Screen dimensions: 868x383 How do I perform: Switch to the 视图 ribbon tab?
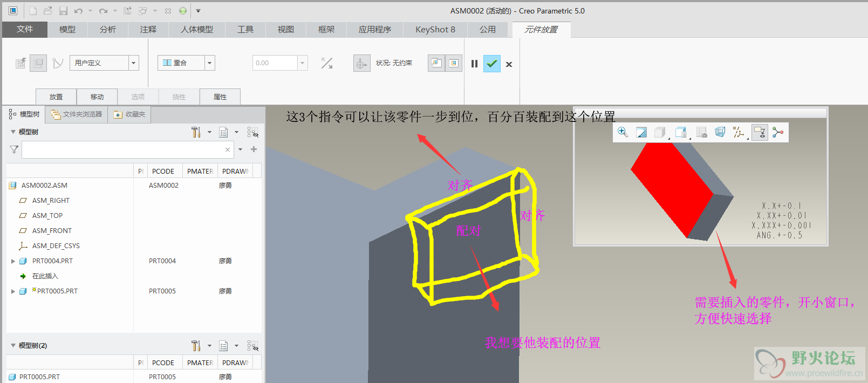tap(286, 30)
